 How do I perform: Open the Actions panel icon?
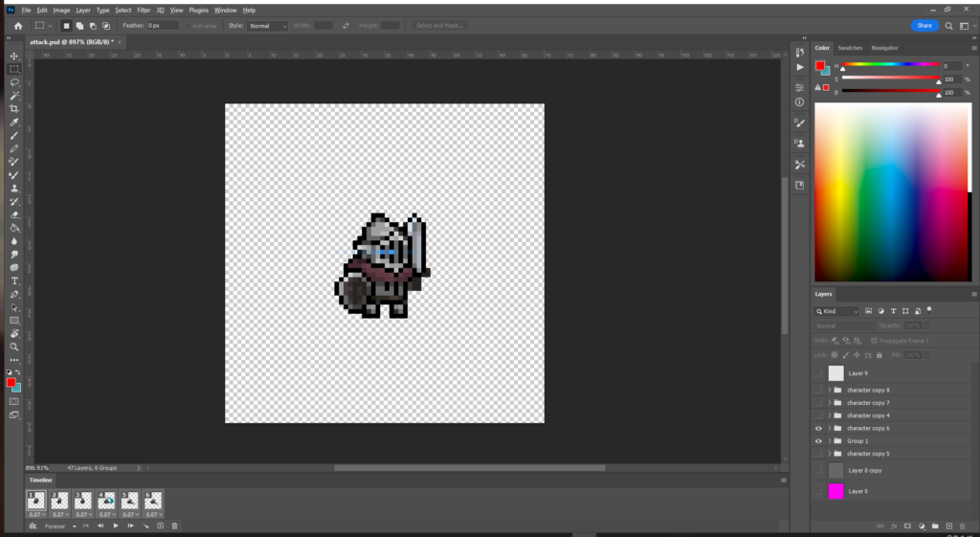click(799, 67)
